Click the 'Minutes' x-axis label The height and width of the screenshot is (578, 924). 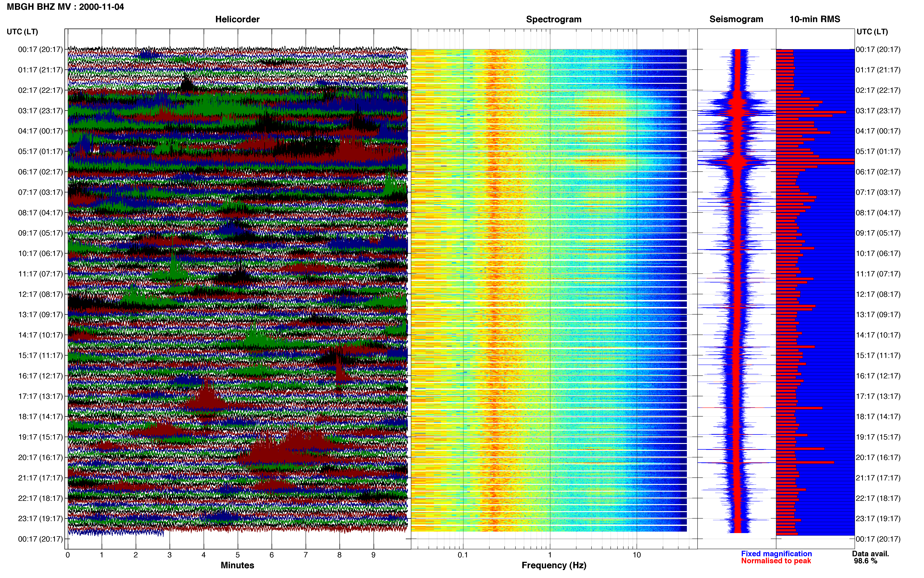coord(237,565)
